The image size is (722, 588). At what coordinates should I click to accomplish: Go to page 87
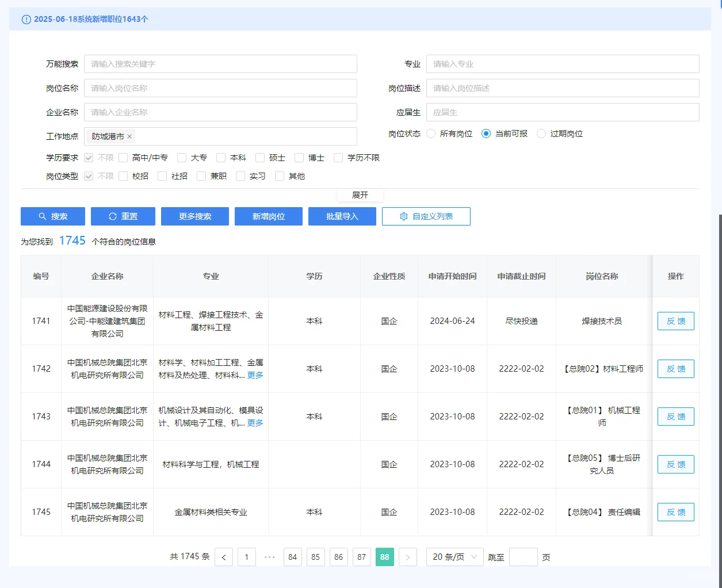[x=362, y=557]
